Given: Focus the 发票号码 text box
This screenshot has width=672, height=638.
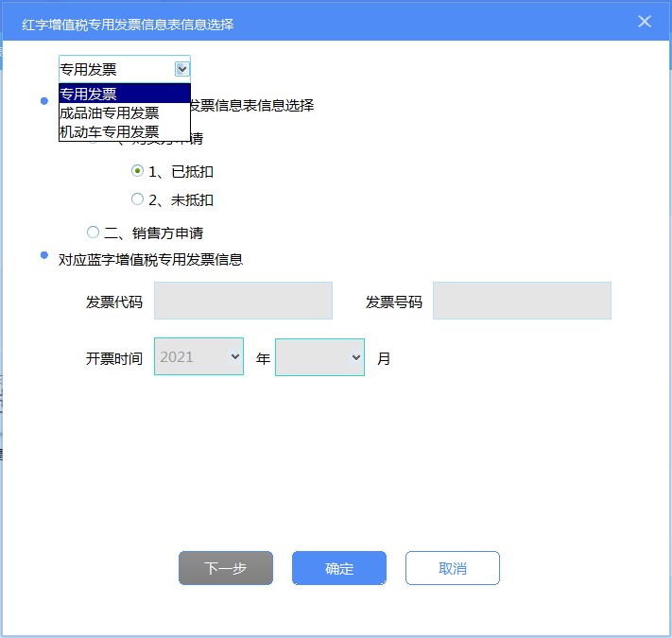Looking at the screenshot, I should pyautogui.click(x=522, y=301).
